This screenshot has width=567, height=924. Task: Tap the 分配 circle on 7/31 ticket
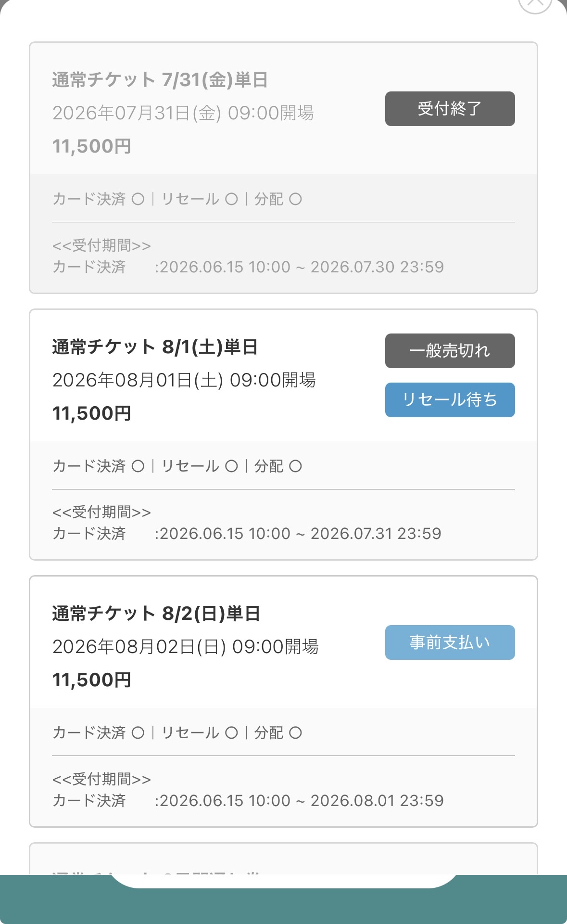(x=295, y=199)
